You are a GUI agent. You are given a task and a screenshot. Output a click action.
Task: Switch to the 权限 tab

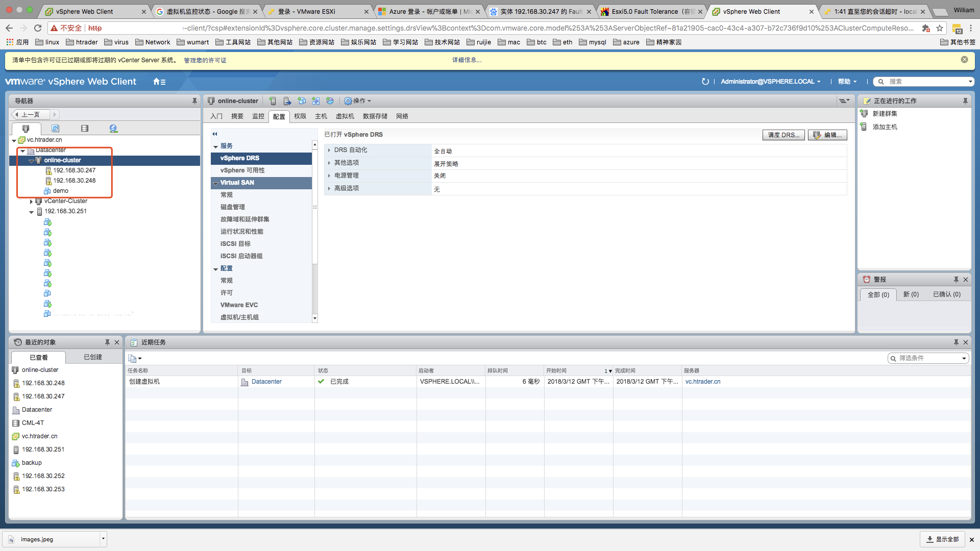click(300, 116)
